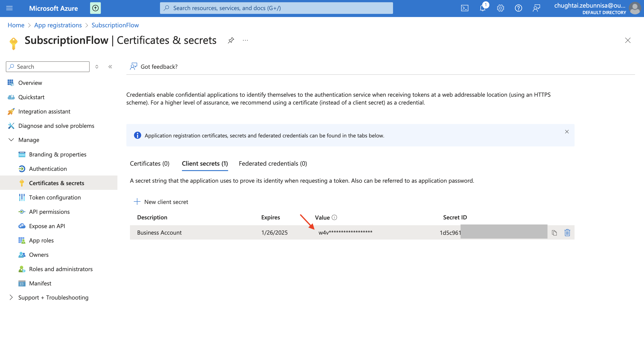
Task: Collapse the sidebar with double chevron
Action: pos(110,67)
